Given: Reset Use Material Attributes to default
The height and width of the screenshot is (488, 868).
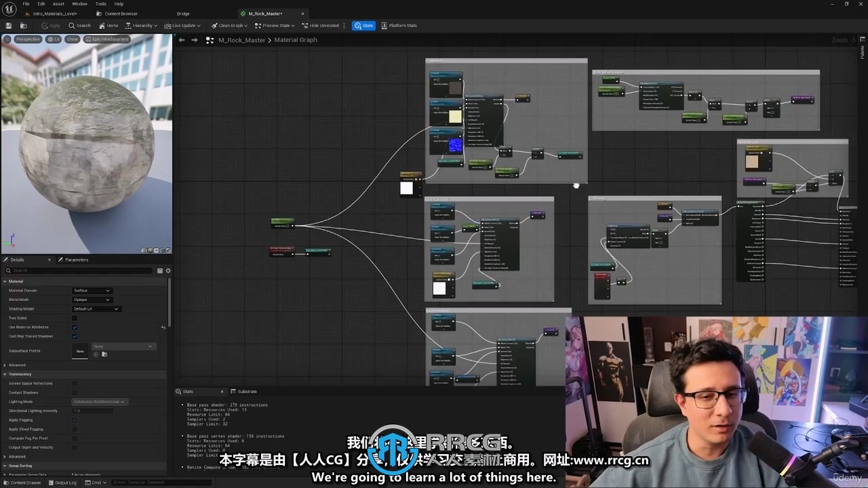Looking at the screenshot, I should tap(163, 327).
